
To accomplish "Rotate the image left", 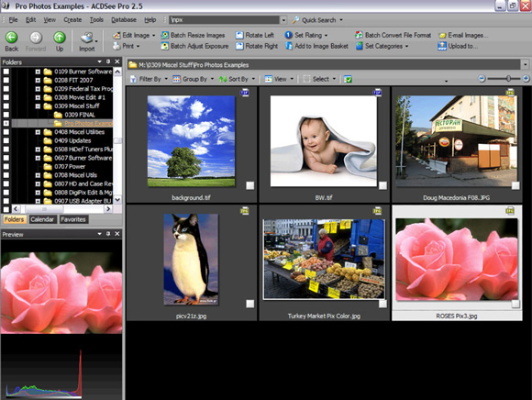I will click(x=255, y=35).
